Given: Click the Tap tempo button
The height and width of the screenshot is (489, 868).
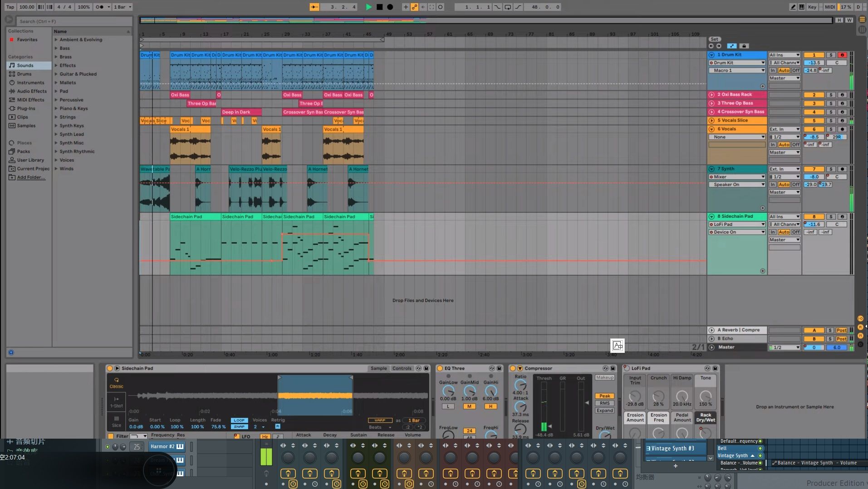Looking at the screenshot, I should 10,7.
